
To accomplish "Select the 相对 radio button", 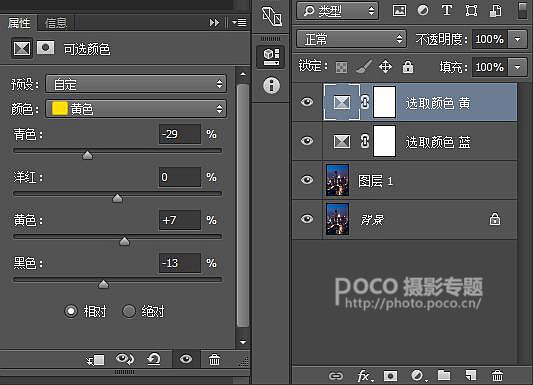I will tap(71, 311).
